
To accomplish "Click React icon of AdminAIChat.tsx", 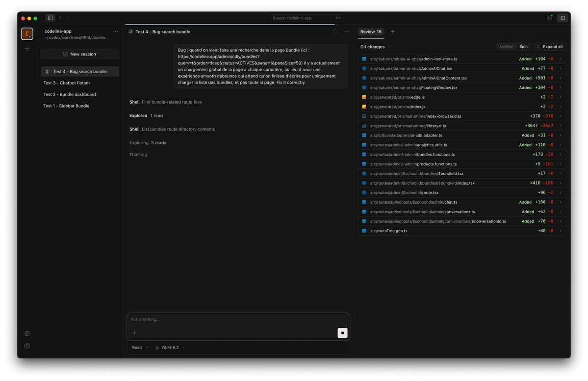I will coord(364,69).
